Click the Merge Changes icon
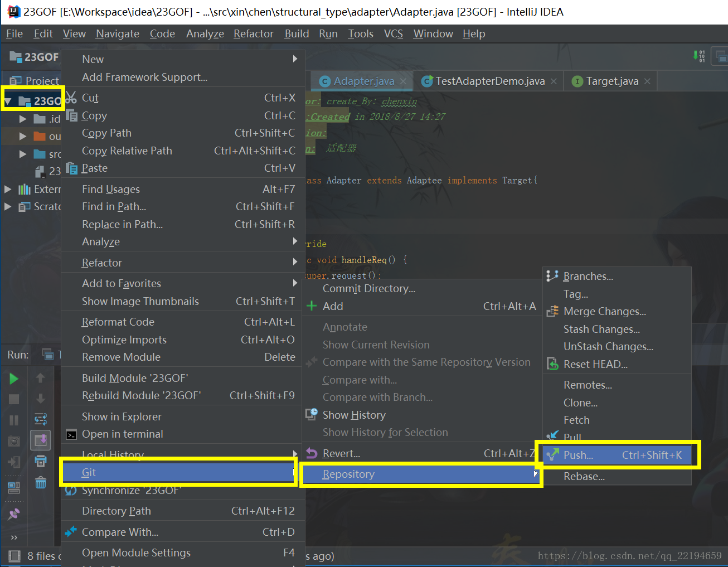This screenshot has height=567, width=728. point(552,311)
